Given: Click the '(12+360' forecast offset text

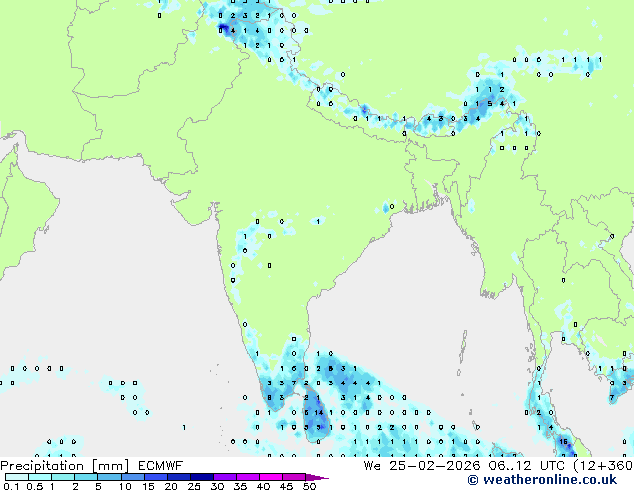Looking at the screenshot, I should 603,466.
